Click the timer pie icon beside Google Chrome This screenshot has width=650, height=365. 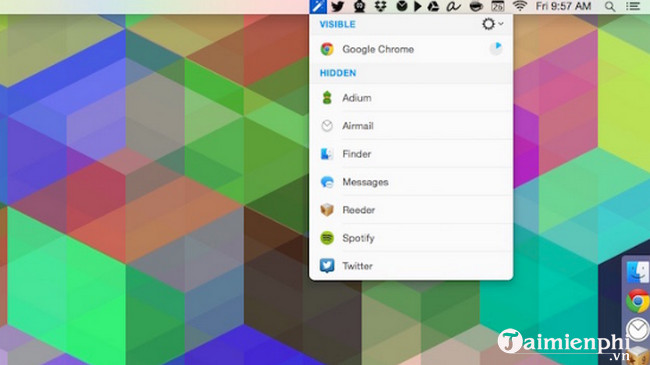(x=496, y=49)
